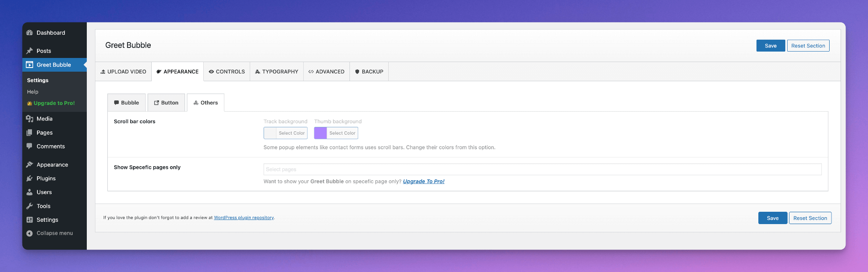Click the Posts pin icon
Screen dimensions: 868x272
pyautogui.click(x=30, y=51)
